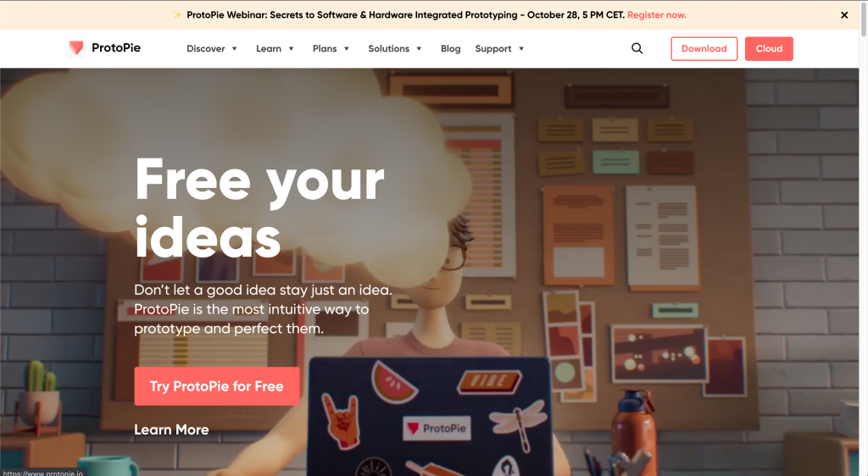This screenshot has width=868, height=476.
Task: Click the Cloud button
Action: point(769,48)
